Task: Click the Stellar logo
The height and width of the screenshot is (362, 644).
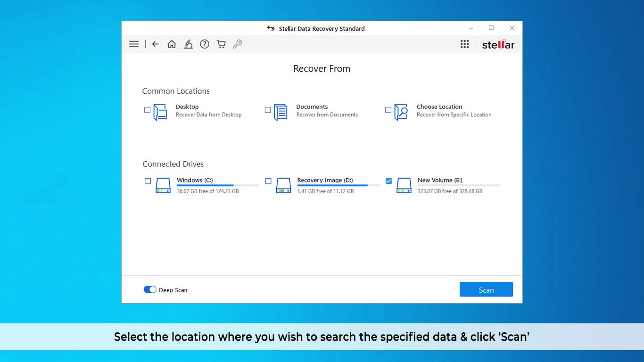Action: coord(498,45)
